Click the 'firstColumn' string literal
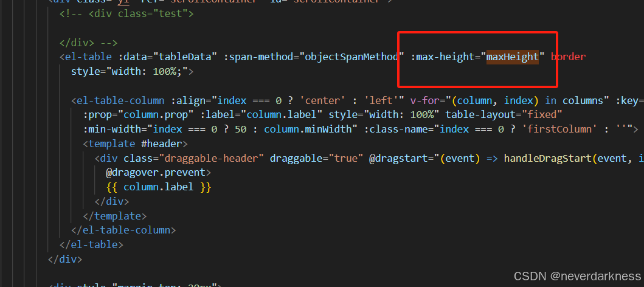The height and width of the screenshot is (287, 644). point(559,130)
